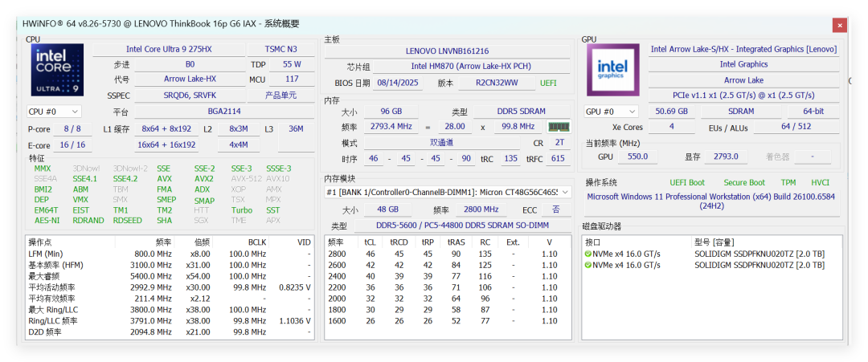Image resolution: width=868 pixels, height=362 pixels.
Task: Click the HVCI status label
Action: (x=820, y=183)
